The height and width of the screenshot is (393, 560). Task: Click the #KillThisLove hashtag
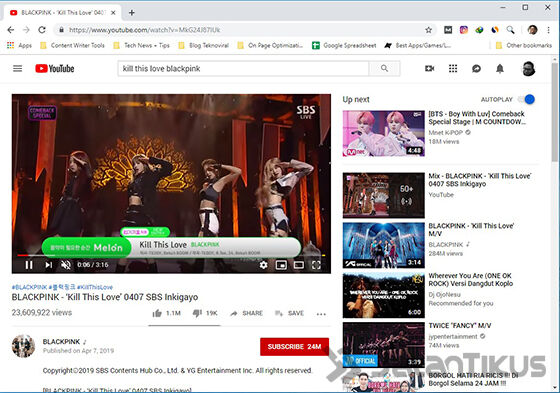[x=95, y=287]
